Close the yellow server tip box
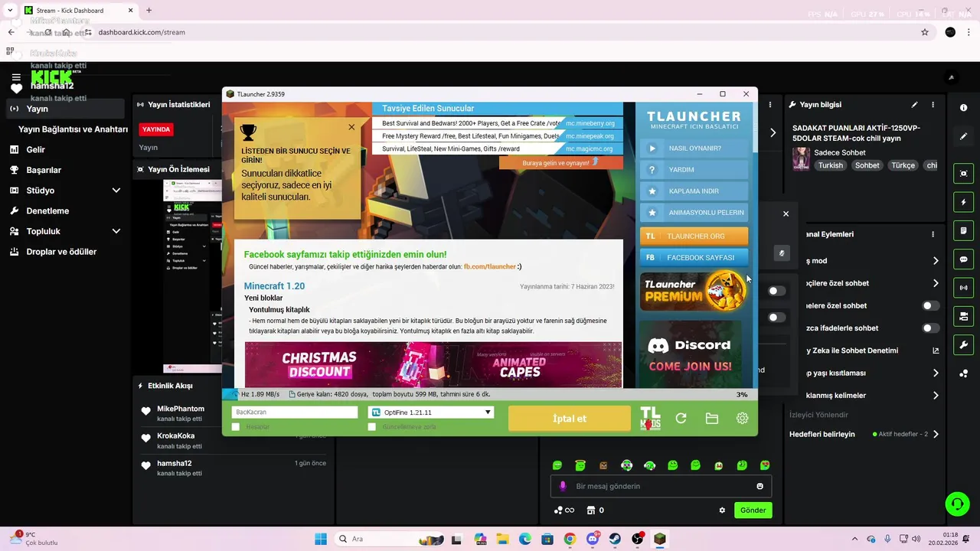The image size is (980, 551). pos(351,127)
